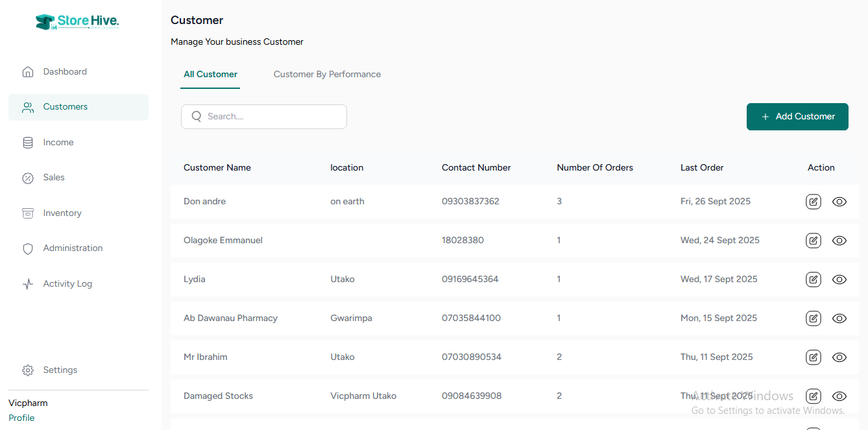
Task: Open Dashboard from the sidebar
Action: pos(64,72)
